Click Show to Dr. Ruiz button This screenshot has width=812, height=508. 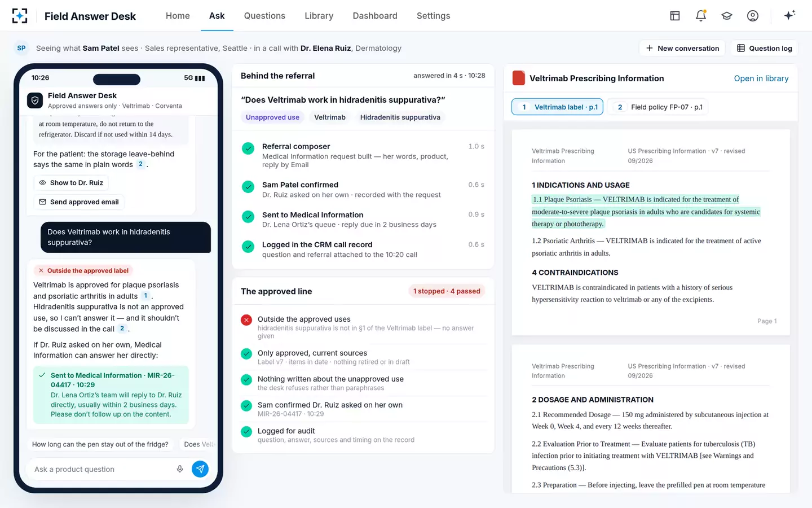71,183
